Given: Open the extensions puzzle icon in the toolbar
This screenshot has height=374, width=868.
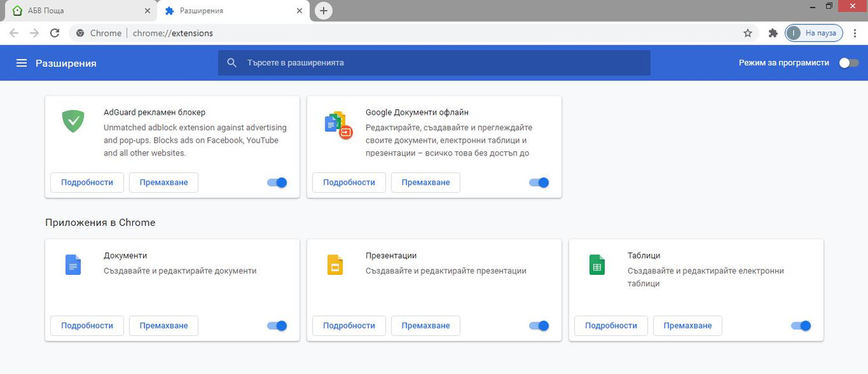Looking at the screenshot, I should [772, 33].
